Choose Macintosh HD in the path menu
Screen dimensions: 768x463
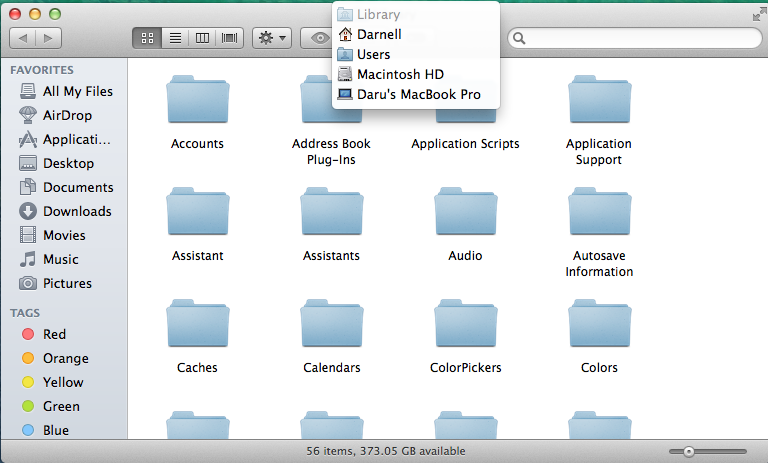pyautogui.click(x=416, y=74)
